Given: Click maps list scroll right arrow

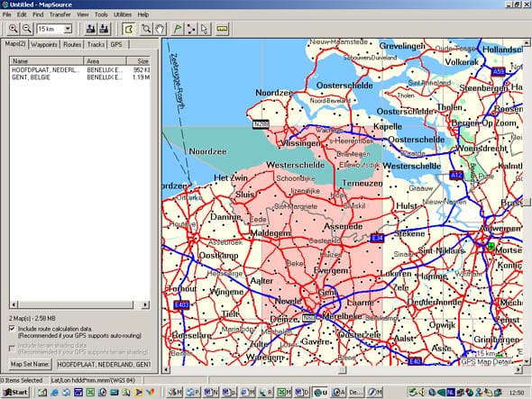Looking at the screenshot, I should (x=145, y=304).
